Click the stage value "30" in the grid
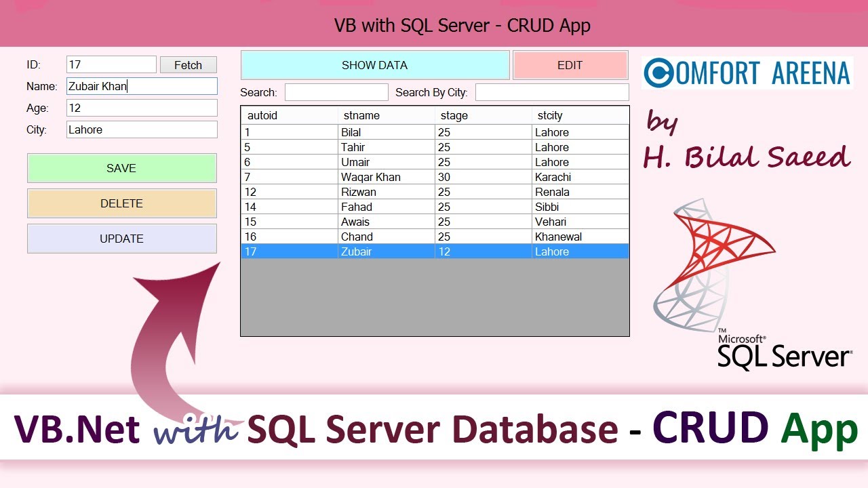The width and height of the screenshot is (868, 488). pos(484,177)
